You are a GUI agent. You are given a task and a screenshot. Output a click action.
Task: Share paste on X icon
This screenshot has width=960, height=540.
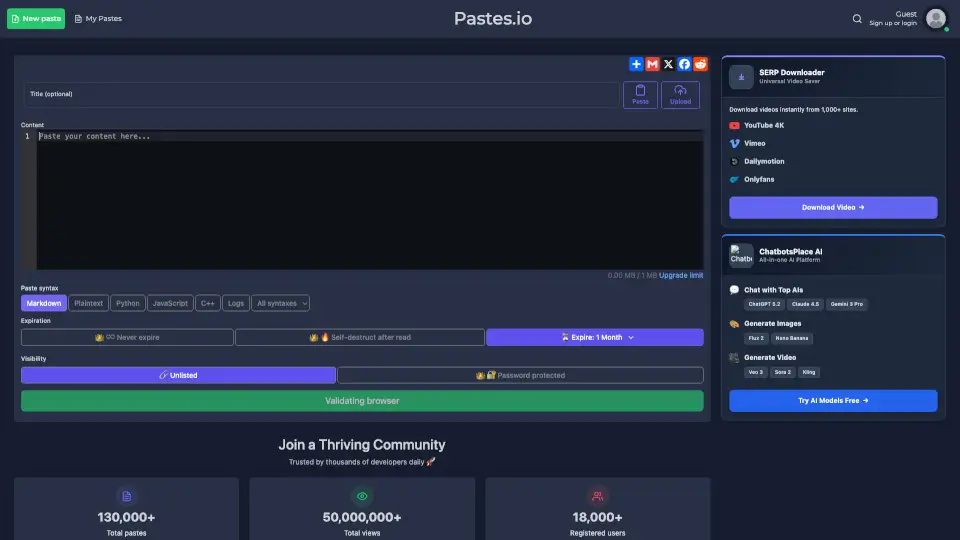[x=668, y=64]
